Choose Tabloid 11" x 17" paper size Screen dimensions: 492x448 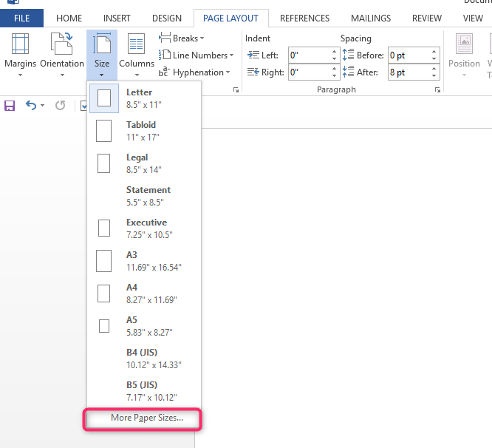(x=144, y=131)
